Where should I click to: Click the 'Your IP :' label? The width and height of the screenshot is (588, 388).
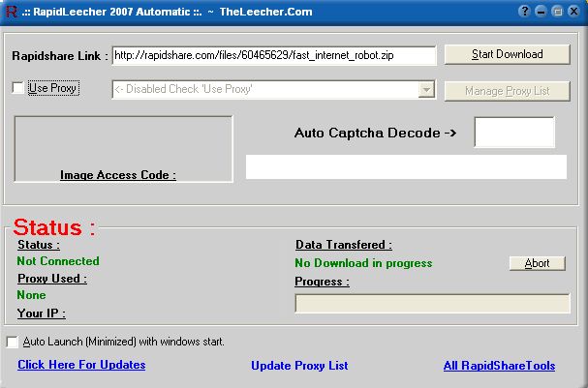click(42, 313)
